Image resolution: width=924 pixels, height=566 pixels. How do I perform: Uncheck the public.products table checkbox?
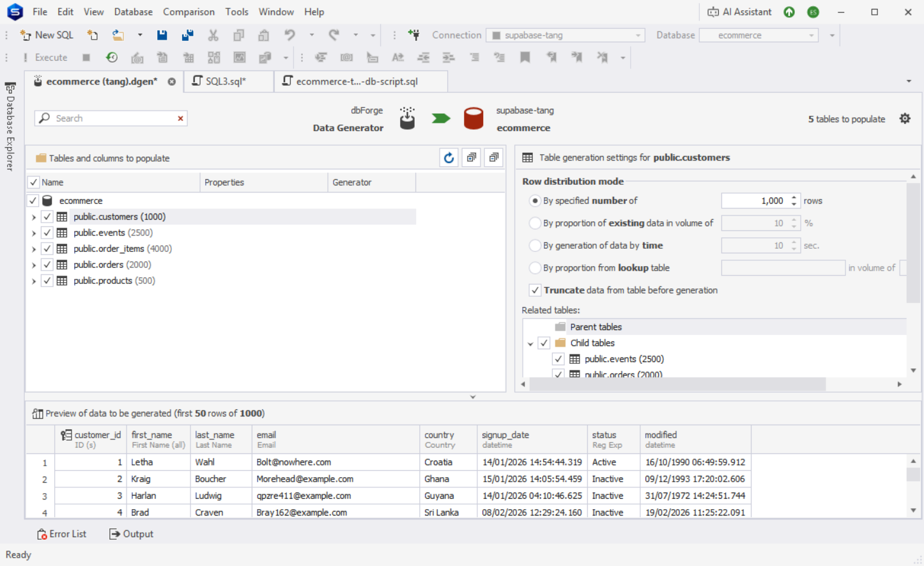(x=47, y=281)
